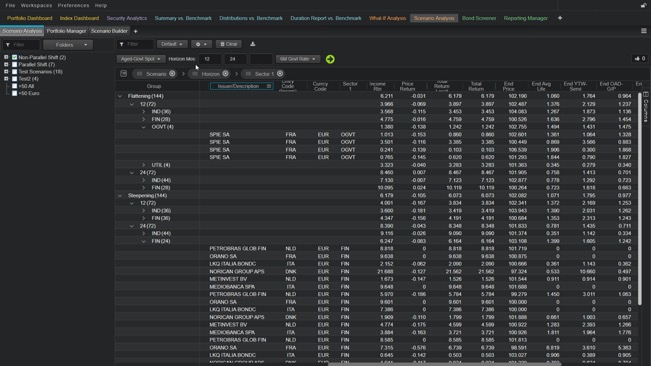Click Clear button in toolbar
Image resolution: width=651 pixels, height=366 pixels.
(x=229, y=44)
